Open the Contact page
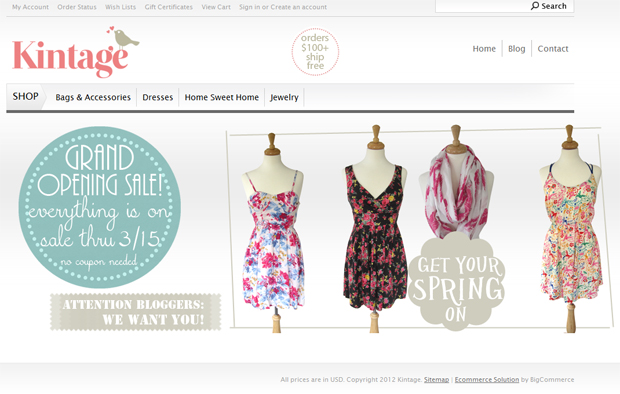Image resolution: width=620 pixels, height=394 pixels. pyautogui.click(x=553, y=49)
